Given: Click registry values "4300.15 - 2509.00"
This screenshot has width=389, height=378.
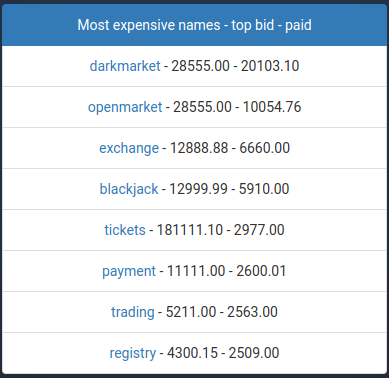Looking at the screenshot, I should point(223,353).
